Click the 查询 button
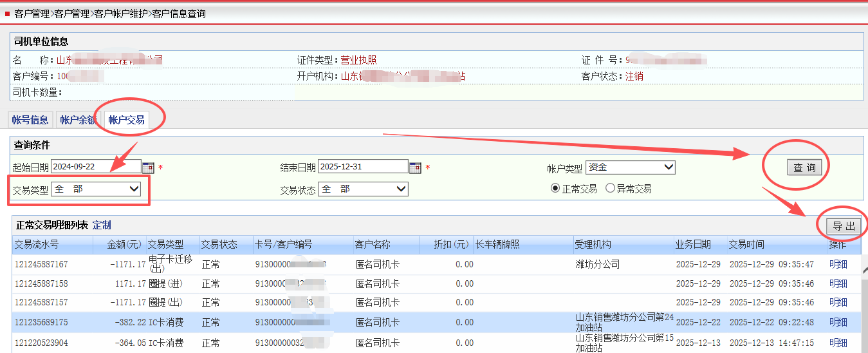The image size is (868, 353). click(x=804, y=167)
